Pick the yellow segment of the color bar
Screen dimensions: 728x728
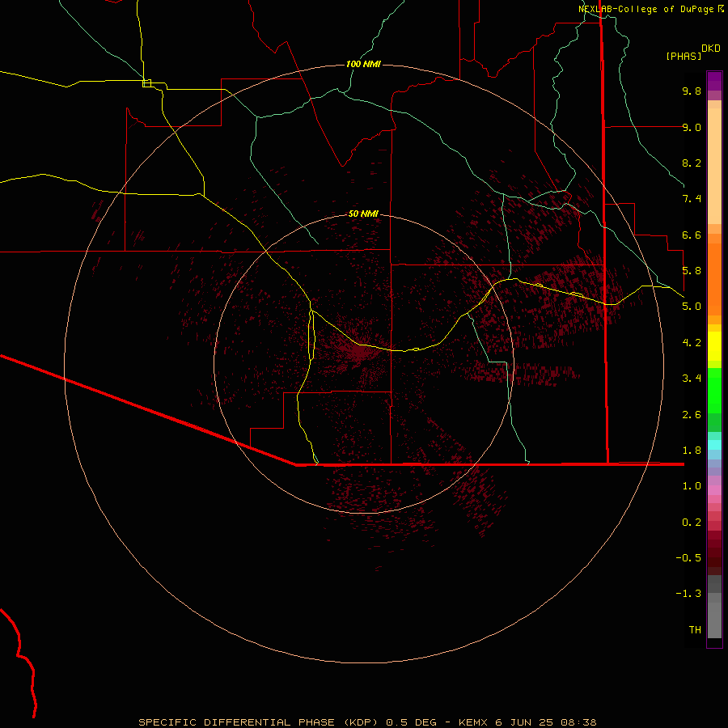(x=714, y=346)
